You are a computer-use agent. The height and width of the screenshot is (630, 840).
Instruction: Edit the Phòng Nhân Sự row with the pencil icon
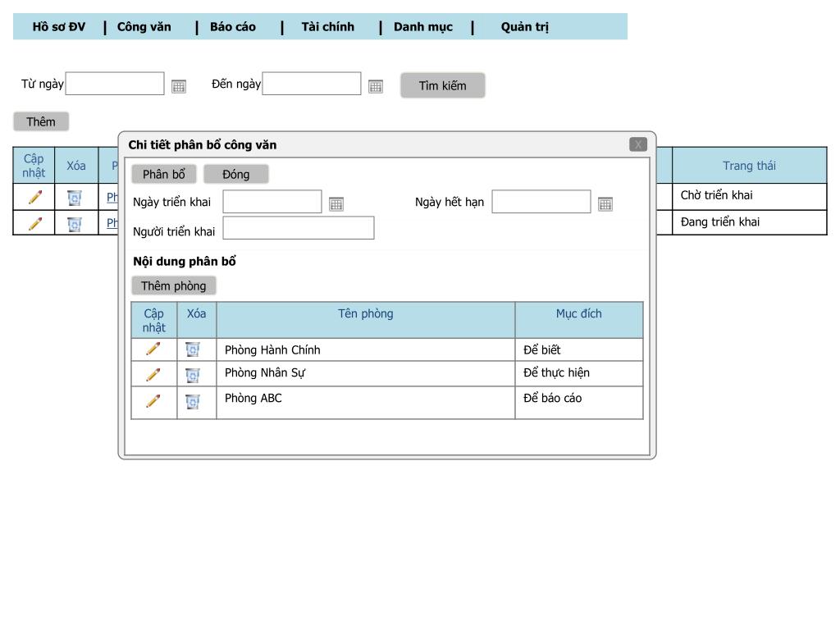tap(153, 374)
